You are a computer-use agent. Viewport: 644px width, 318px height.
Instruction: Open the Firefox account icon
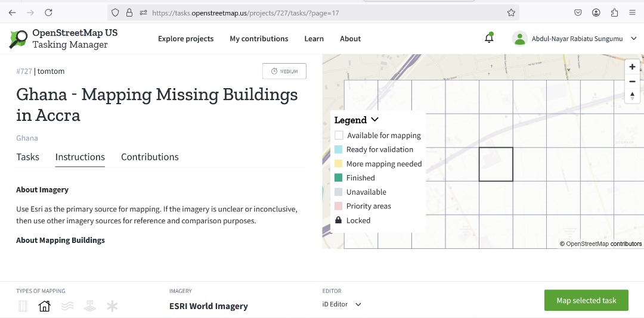pyautogui.click(x=596, y=13)
